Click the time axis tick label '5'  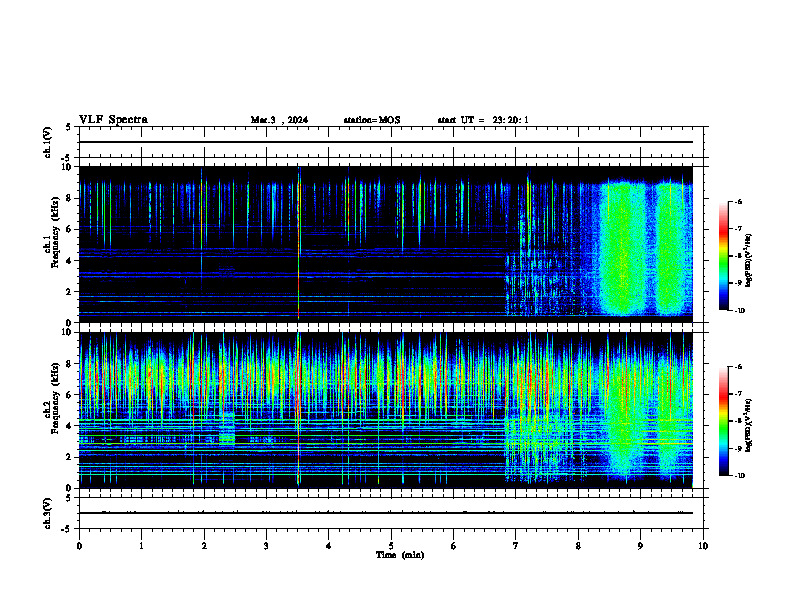point(391,546)
